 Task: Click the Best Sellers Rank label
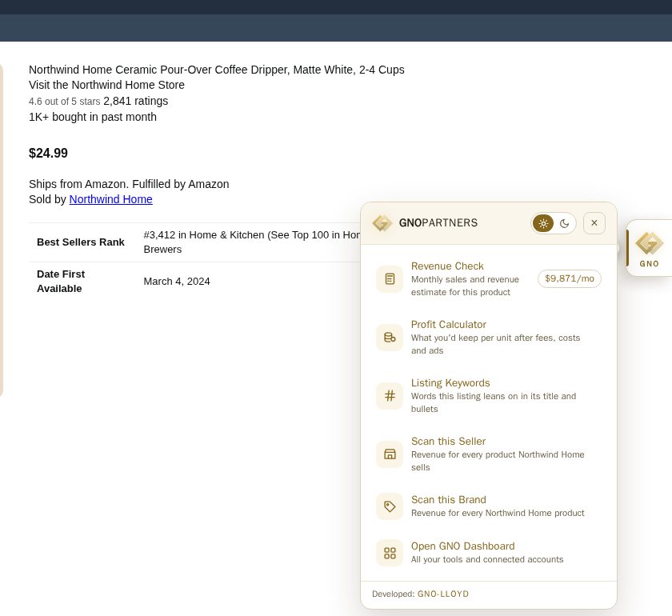point(81,242)
